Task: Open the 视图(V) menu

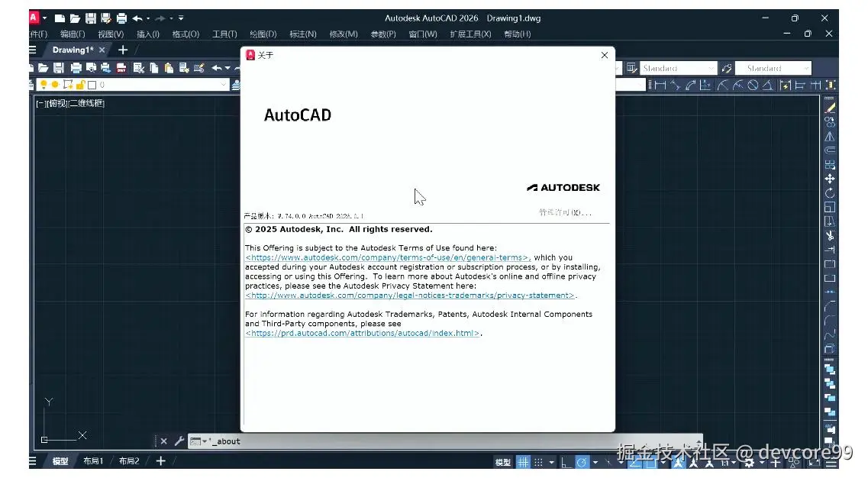Action: click(111, 34)
